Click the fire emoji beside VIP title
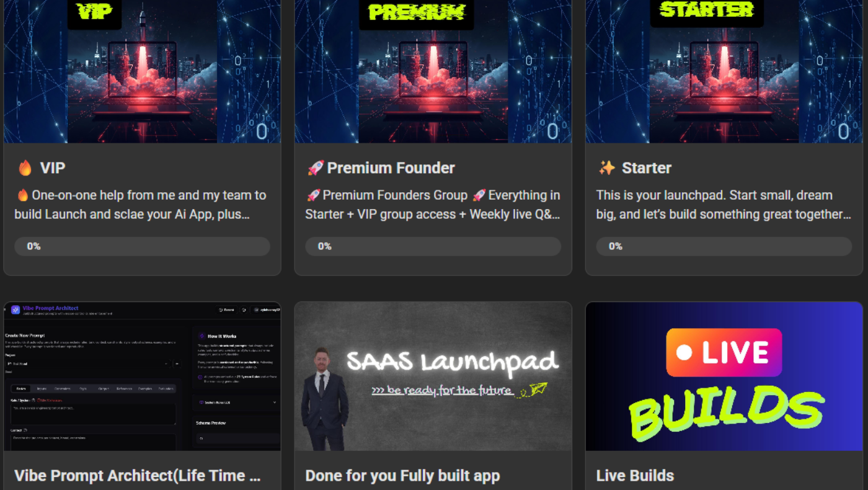 pos(25,168)
